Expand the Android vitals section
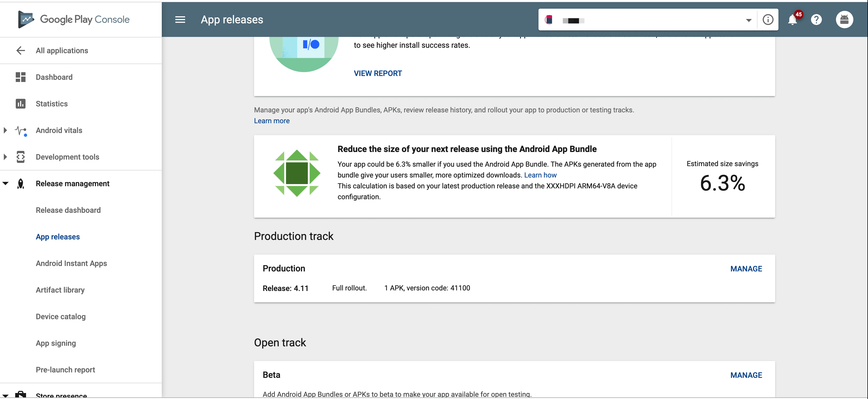The image size is (868, 399). (5, 130)
